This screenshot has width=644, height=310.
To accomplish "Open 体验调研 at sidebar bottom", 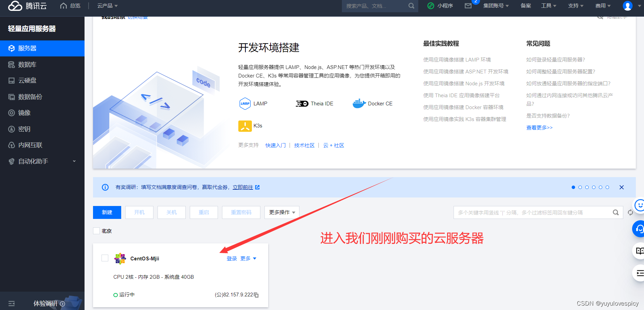I will (49, 304).
